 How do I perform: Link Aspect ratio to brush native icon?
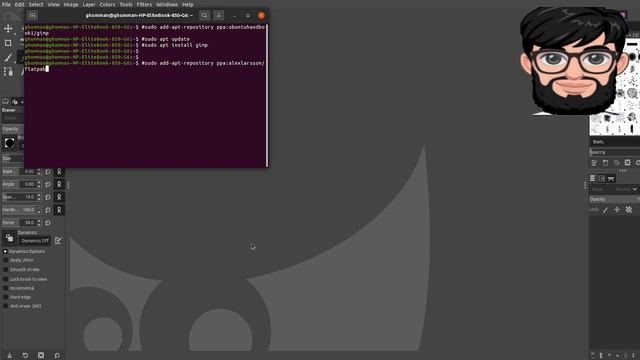pos(59,172)
